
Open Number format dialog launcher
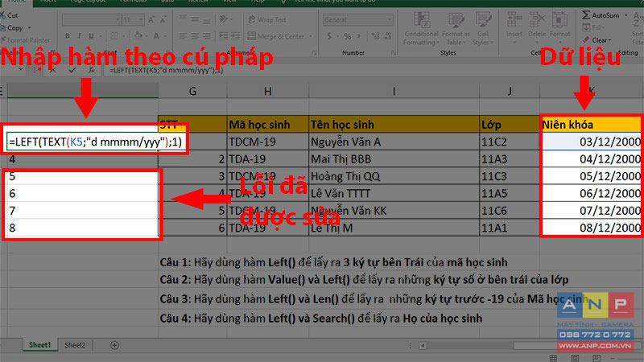point(394,52)
